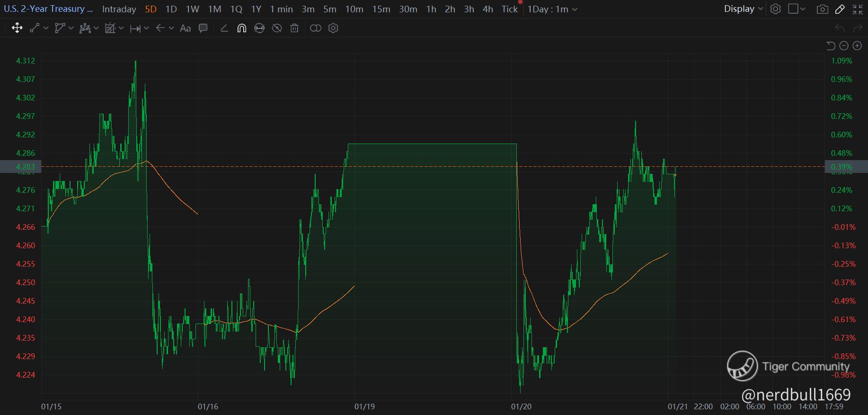The height and width of the screenshot is (415, 868).
Task: Select the 5D timeframe tab
Action: (x=151, y=9)
